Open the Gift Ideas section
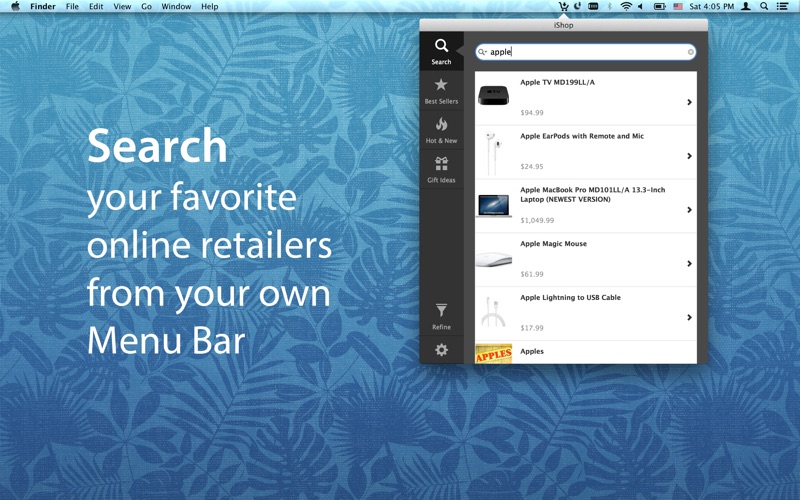The image size is (800, 500). (441, 169)
